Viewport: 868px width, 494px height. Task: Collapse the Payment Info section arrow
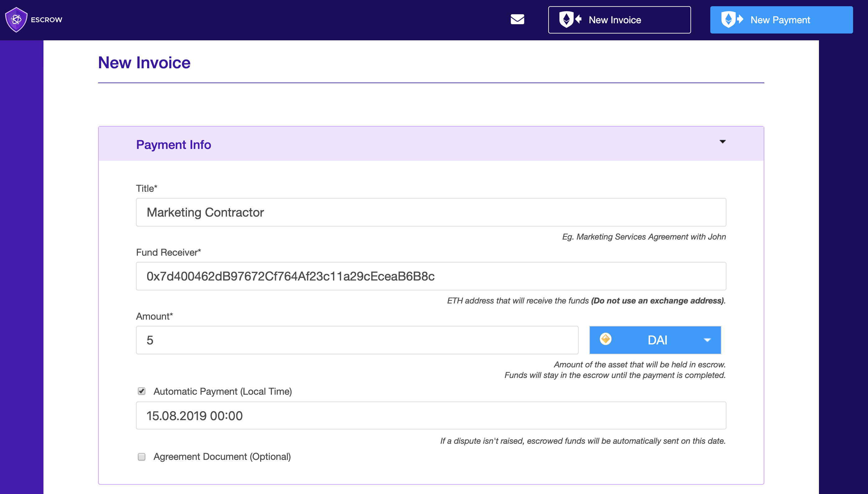tap(722, 141)
